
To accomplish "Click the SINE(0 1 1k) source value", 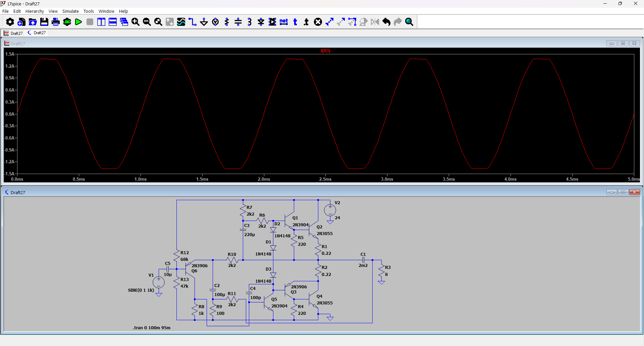I will pyautogui.click(x=141, y=290).
